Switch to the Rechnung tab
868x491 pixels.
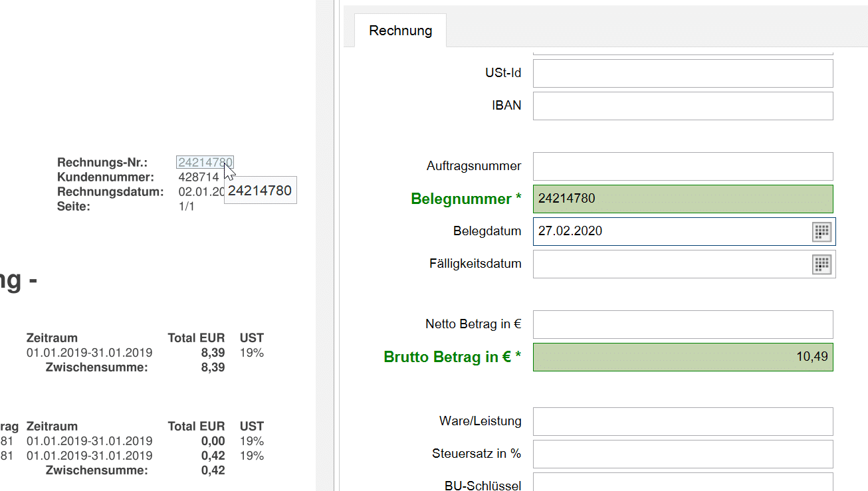(400, 31)
